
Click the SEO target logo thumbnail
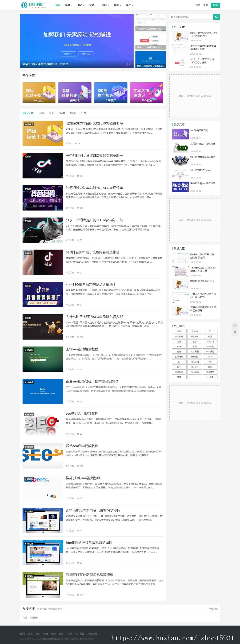[43, 424]
